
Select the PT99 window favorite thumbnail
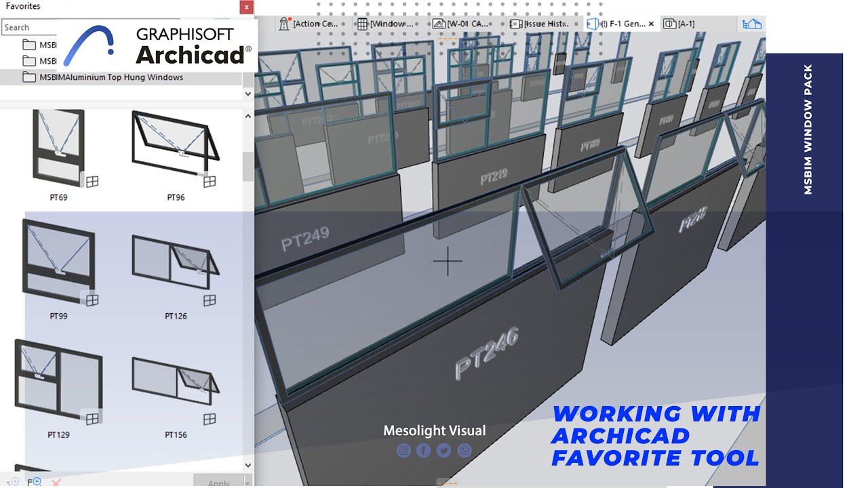pos(58,261)
